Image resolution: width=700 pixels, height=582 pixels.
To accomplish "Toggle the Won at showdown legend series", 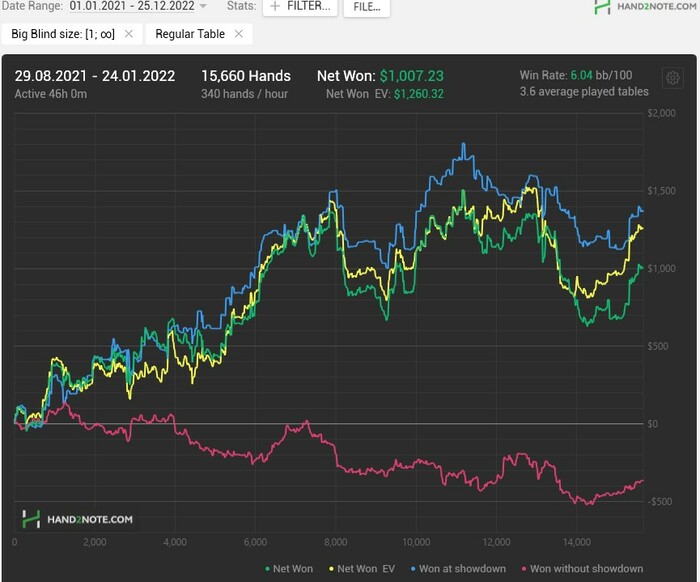I will click(458, 569).
